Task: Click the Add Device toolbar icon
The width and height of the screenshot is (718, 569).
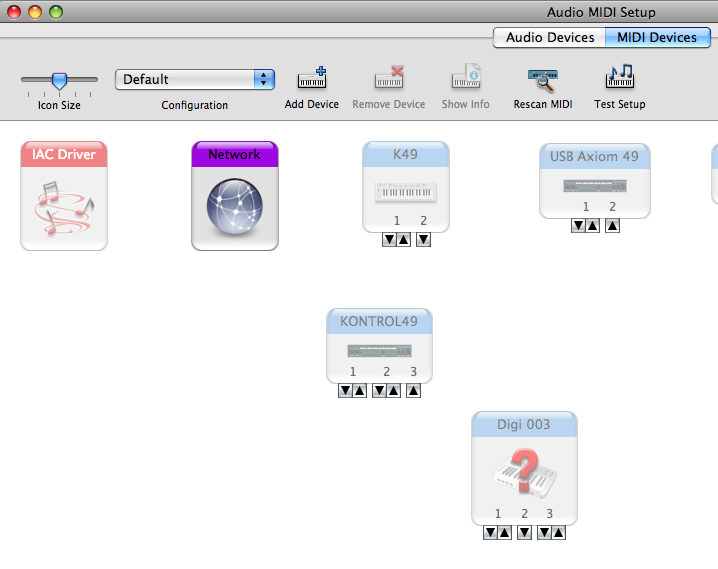Action: point(312,77)
